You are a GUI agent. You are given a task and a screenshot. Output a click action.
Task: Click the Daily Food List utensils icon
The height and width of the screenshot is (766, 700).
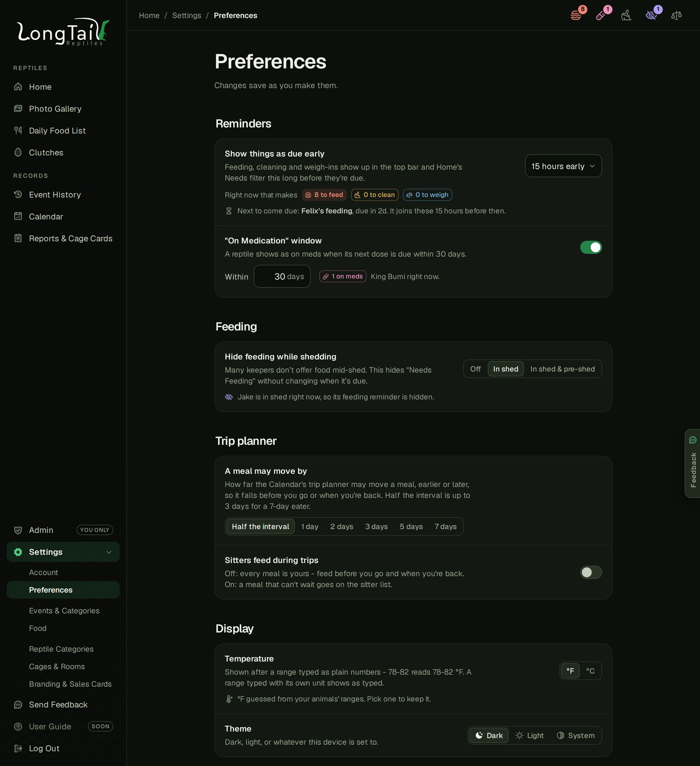point(18,130)
